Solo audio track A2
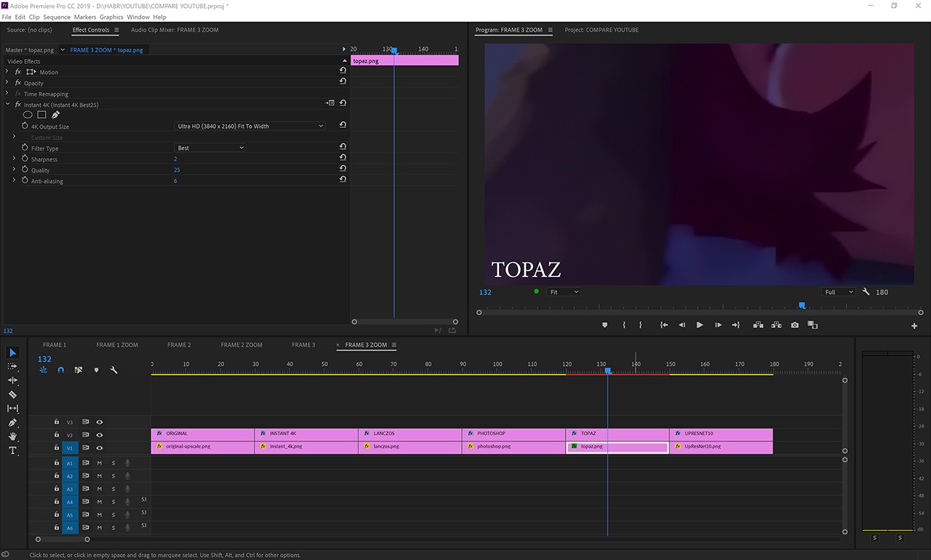The image size is (931, 560). pos(113,476)
